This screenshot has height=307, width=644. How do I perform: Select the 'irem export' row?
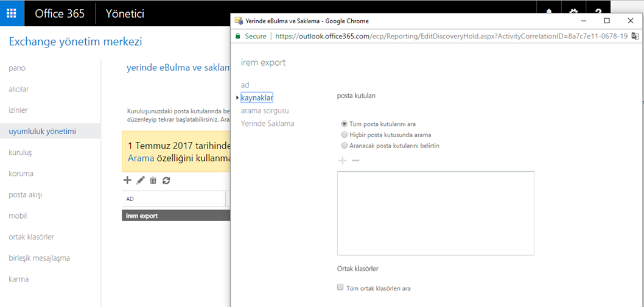(x=142, y=216)
